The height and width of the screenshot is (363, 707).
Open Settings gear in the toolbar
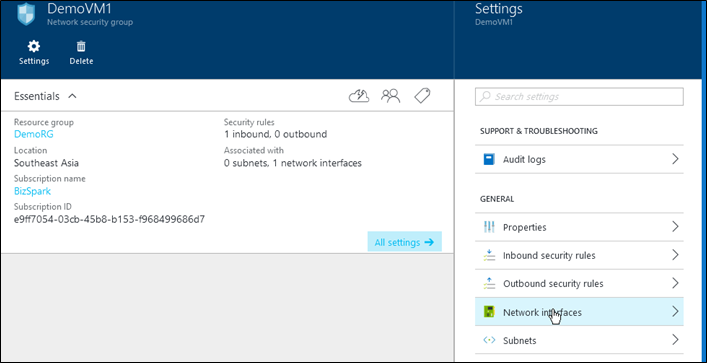tap(34, 52)
